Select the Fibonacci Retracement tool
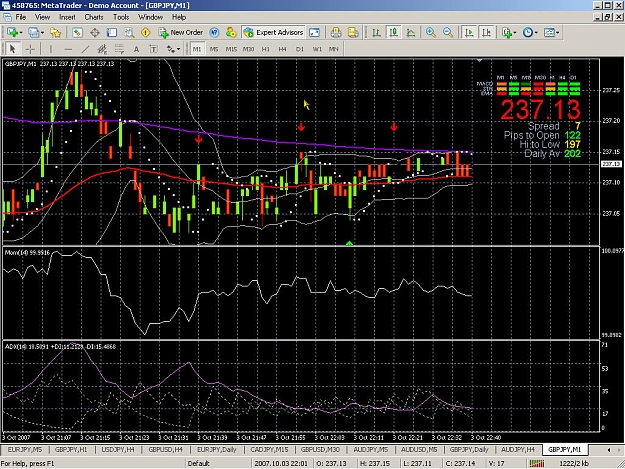This screenshot has width=625, height=469. (x=119, y=49)
